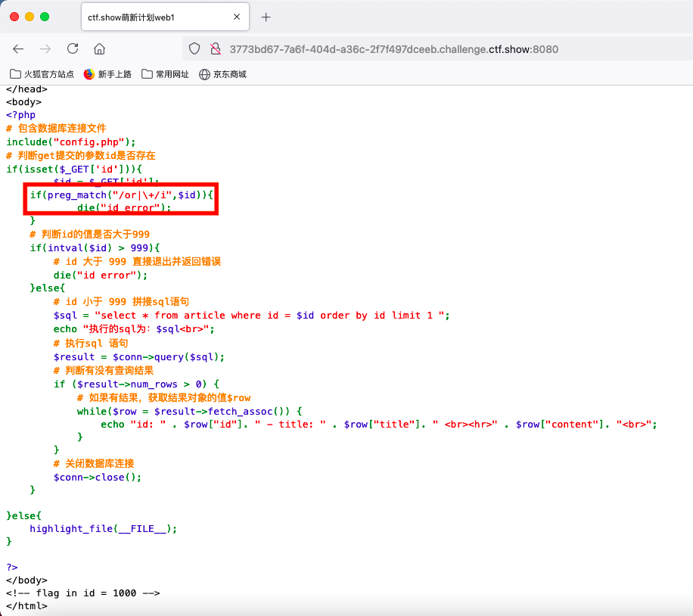Click the comment 关闭数据库连接
The image size is (693, 616).
(94, 463)
